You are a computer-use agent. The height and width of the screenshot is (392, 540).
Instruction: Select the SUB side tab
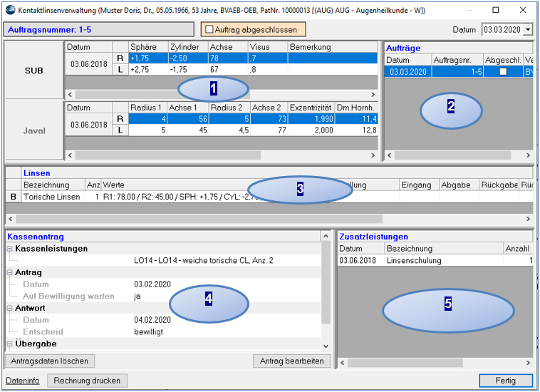coord(33,71)
